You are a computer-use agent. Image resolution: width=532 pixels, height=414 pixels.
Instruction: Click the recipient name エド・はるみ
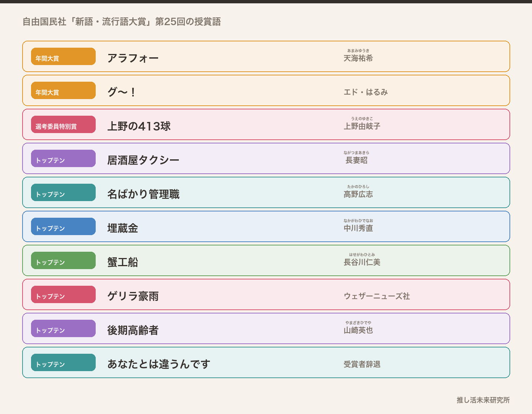[366, 92]
